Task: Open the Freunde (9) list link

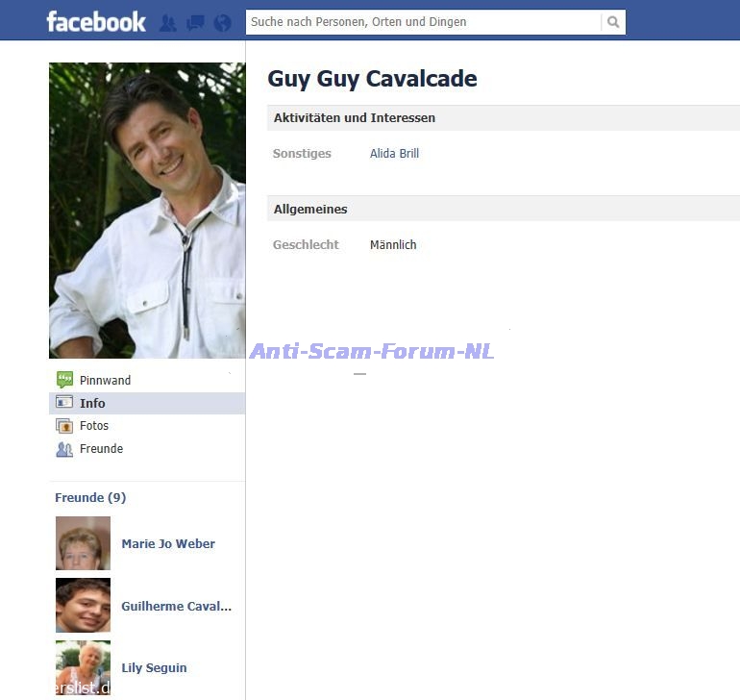Action: [90, 497]
